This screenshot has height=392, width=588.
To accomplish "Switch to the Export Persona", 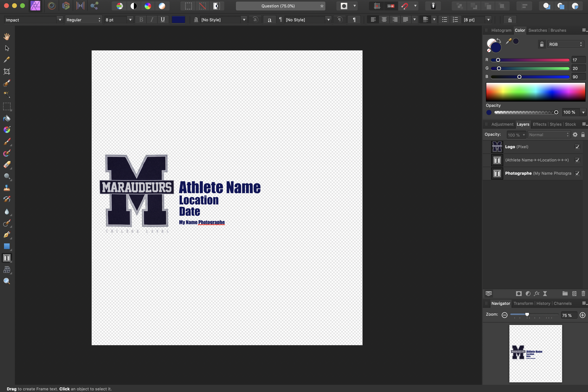I will pos(94,6).
